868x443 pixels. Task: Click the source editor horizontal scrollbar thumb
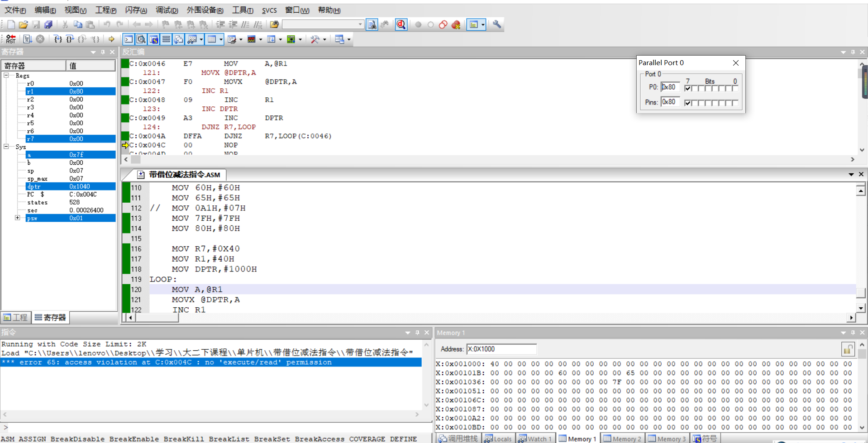click(157, 318)
